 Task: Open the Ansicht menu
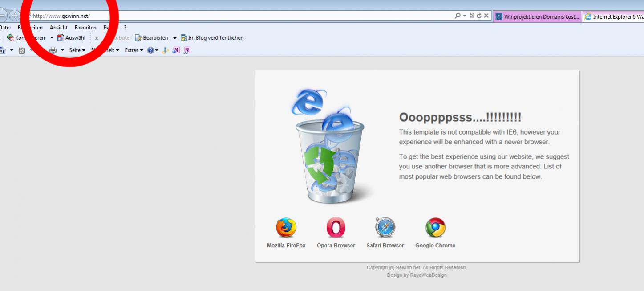[59, 28]
